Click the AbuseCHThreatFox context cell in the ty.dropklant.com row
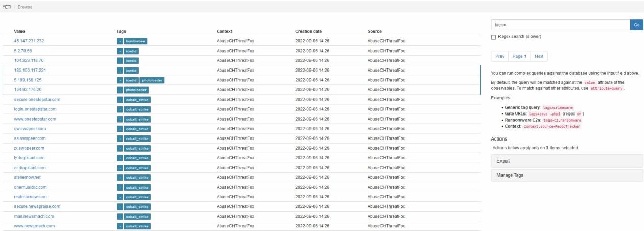Image resolution: width=644 pixels, height=231 pixels. click(x=235, y=158)
